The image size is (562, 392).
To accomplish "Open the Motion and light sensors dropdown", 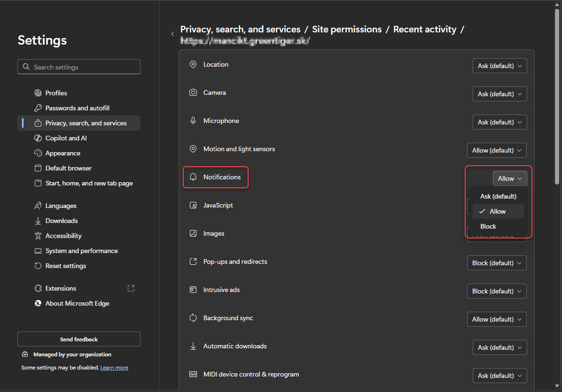I will 497,150.
